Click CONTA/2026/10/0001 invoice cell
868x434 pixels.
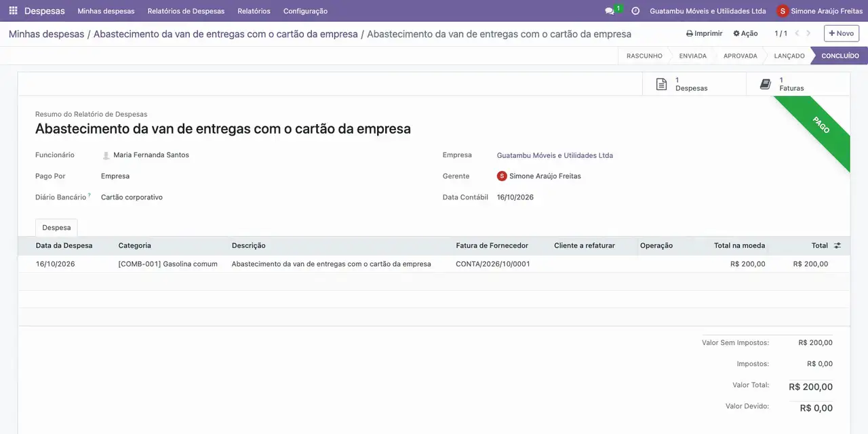click(493, 264)
